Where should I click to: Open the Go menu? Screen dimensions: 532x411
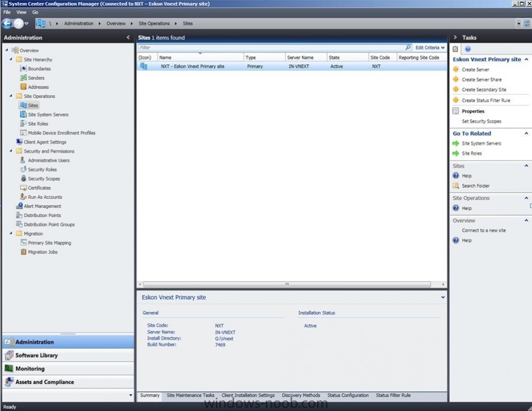point(35,12)
